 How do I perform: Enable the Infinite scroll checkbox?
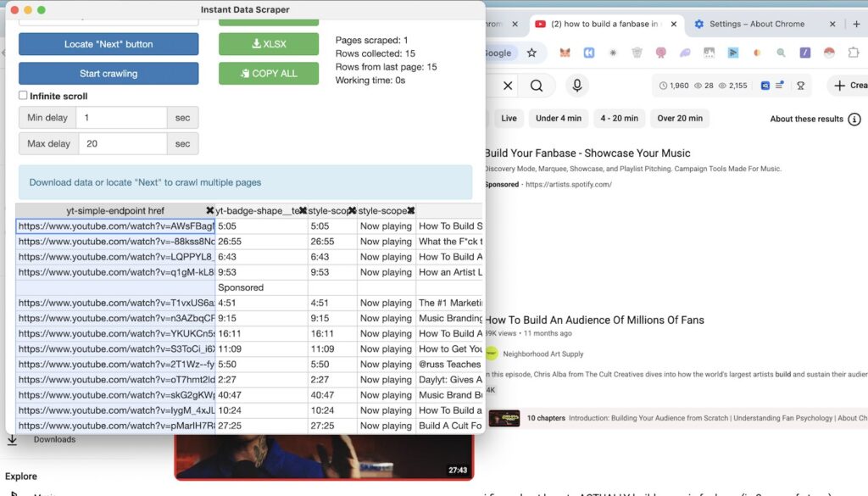coord(24,96)
